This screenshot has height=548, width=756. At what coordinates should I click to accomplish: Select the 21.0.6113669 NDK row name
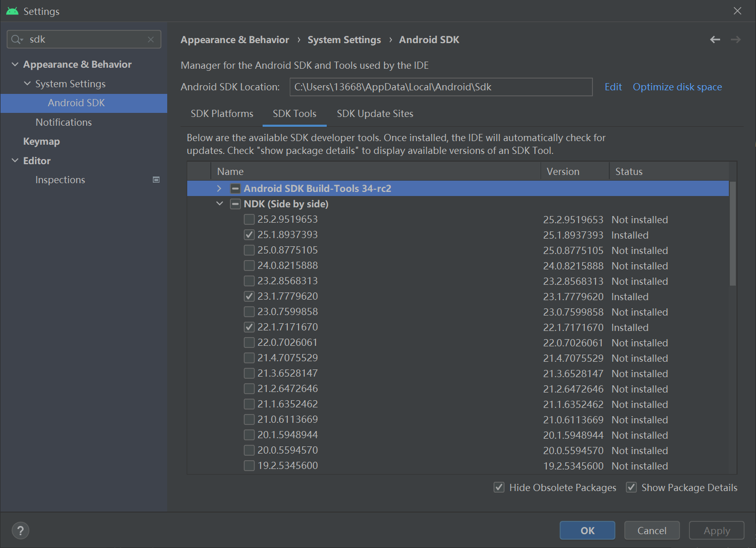pyautogui.click(x=287, y=419)
